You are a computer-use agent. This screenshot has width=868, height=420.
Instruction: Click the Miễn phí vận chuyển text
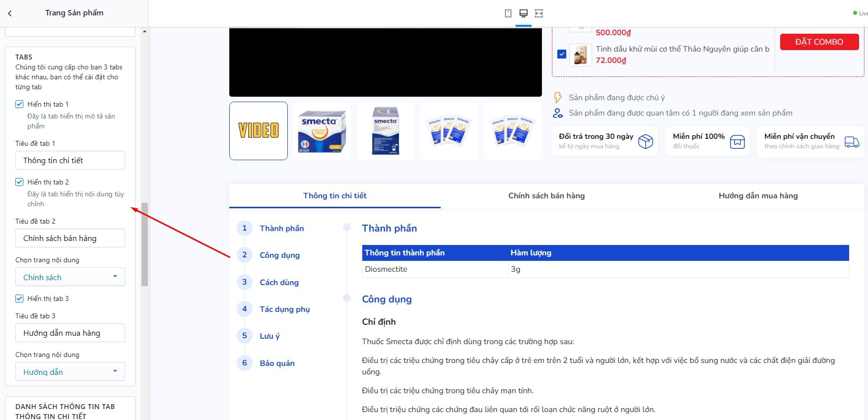pos(800,136)
